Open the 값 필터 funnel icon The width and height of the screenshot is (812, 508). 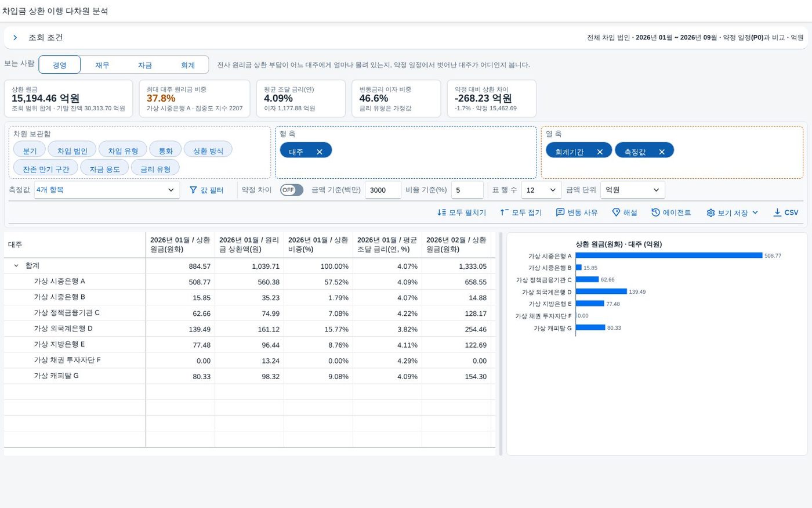coord(193,190)
